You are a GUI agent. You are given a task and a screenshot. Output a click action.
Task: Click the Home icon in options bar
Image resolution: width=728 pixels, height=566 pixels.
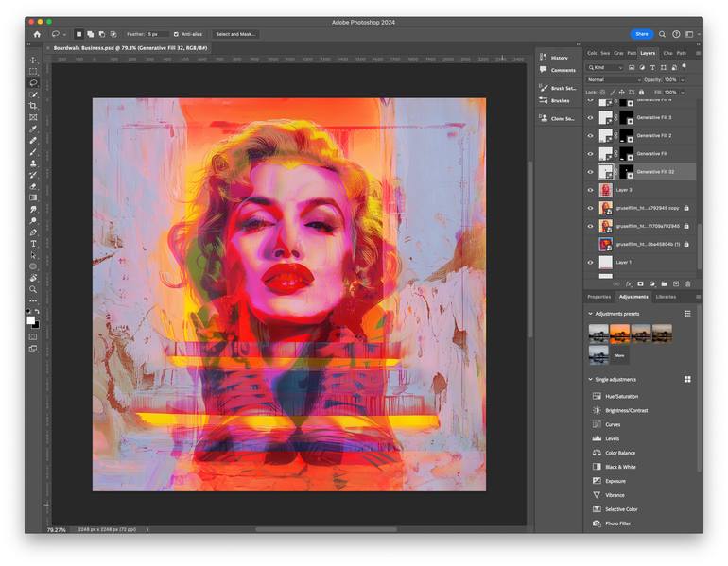[37, 34]
